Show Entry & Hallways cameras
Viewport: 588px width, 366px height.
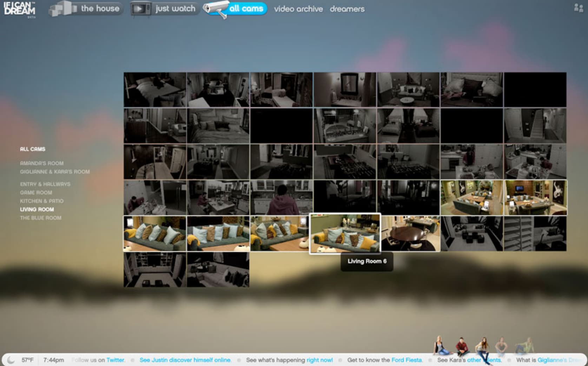[45, 184]
